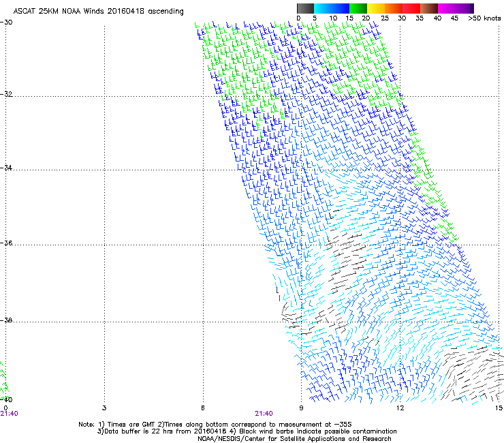The width and height of the screenshot is (504, 443).
Task: Click the '10' legend scale number
Action: [333, 18]
